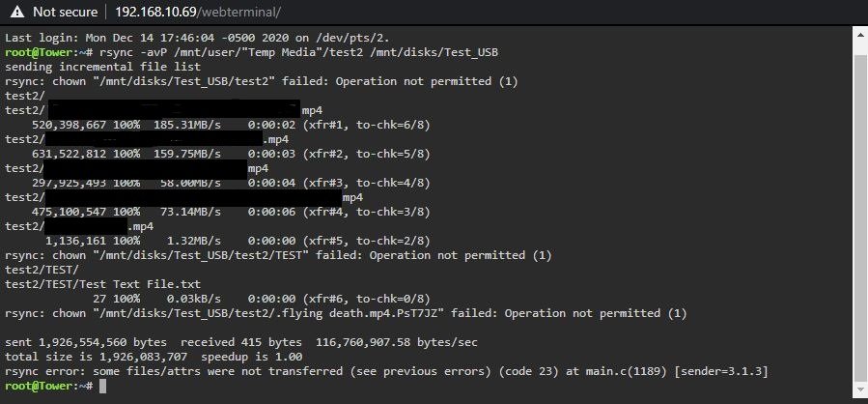Click the xfr#6 0.03kB/s progress line

[262, 299]
